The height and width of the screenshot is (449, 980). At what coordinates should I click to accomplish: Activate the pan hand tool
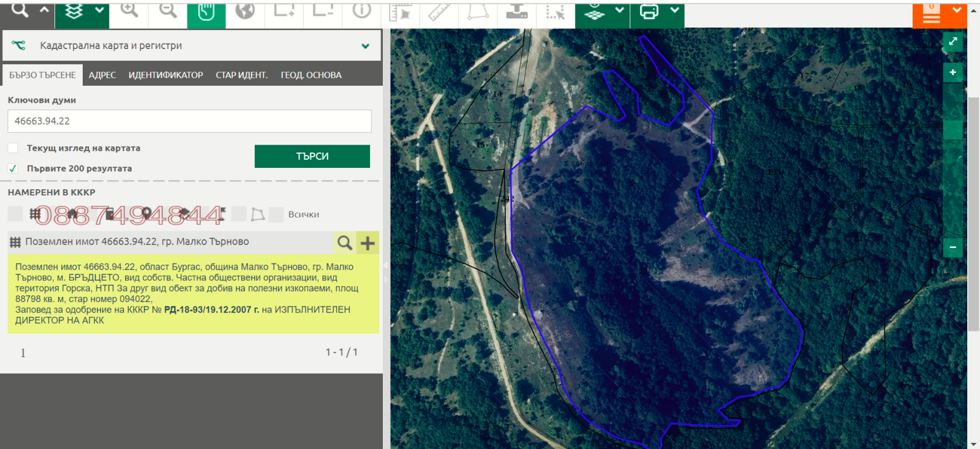(x=206, y=12)
